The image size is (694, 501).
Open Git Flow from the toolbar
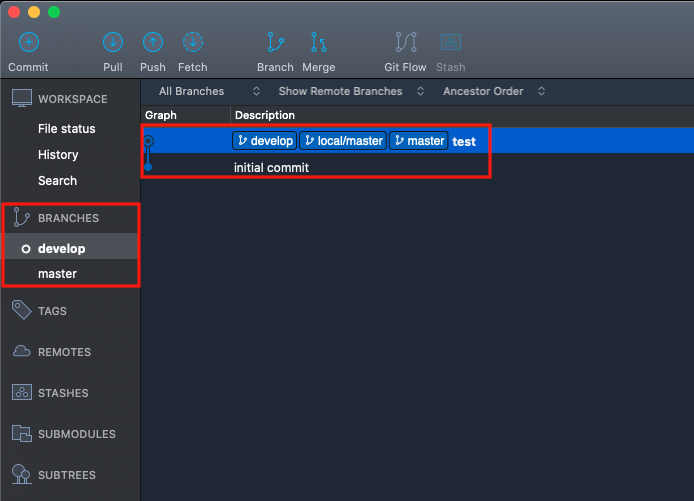pyautogui.click(x=405, y=42)
